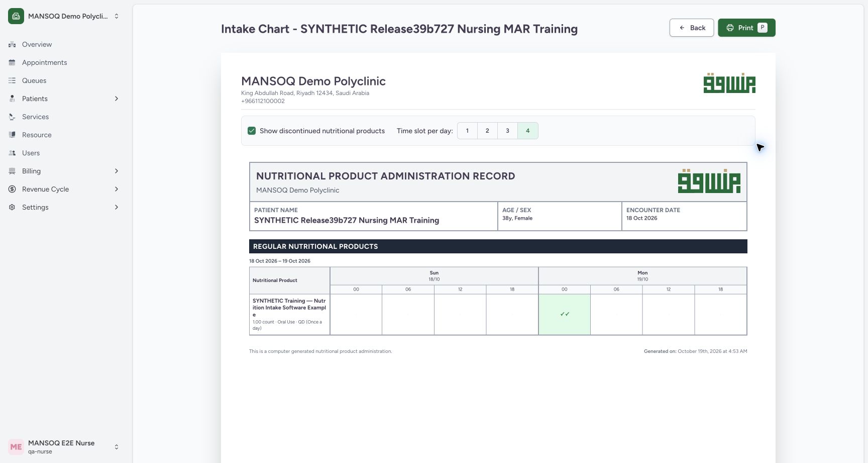The width and height of the screenshot is (868, 463).
Task: Click the empty Mon 12 administration cell
Action: [668, 314]
